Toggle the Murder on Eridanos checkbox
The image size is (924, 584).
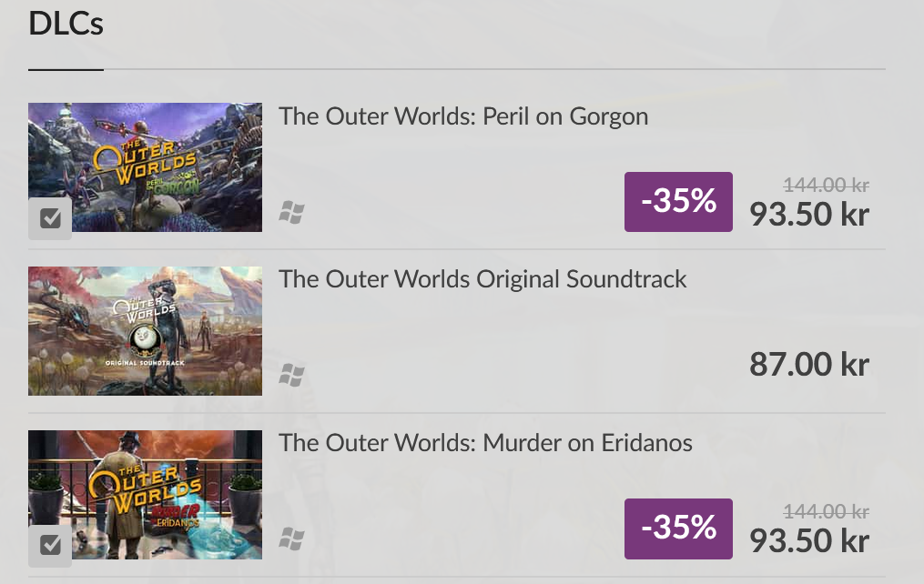coord(50,545)
